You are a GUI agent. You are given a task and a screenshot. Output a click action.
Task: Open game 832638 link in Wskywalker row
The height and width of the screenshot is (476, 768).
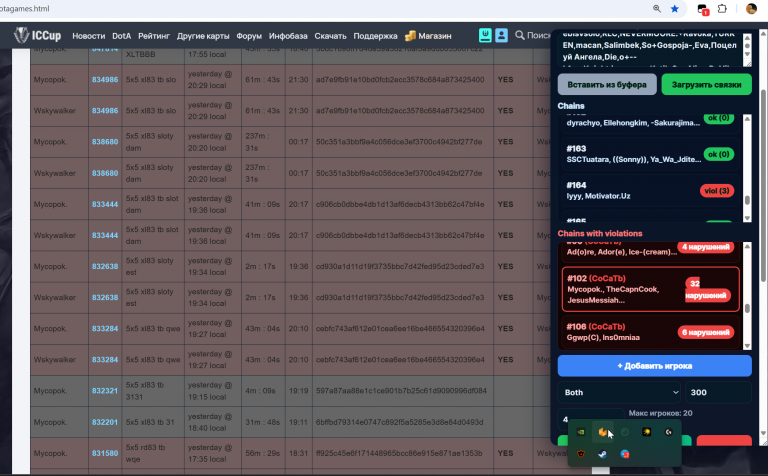tap(105, 297)
